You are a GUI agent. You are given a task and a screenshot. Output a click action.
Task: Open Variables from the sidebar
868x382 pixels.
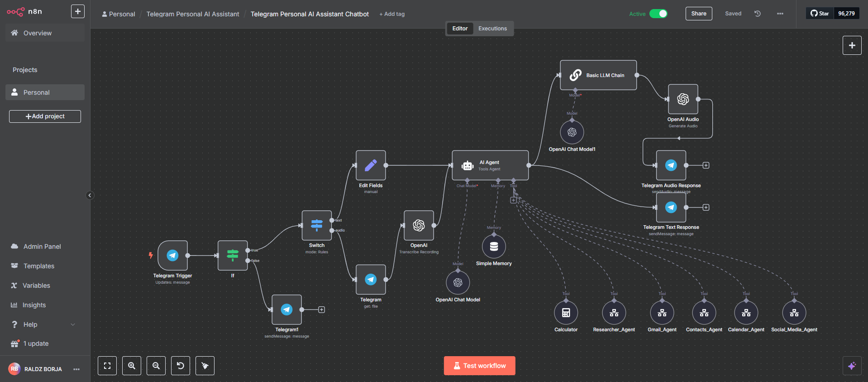[x=45, y=285]
